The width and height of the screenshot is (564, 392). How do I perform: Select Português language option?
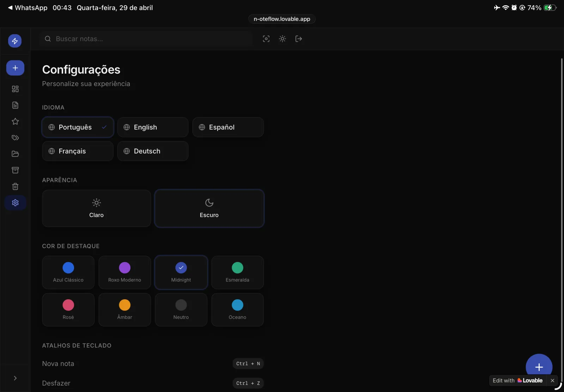78,127
